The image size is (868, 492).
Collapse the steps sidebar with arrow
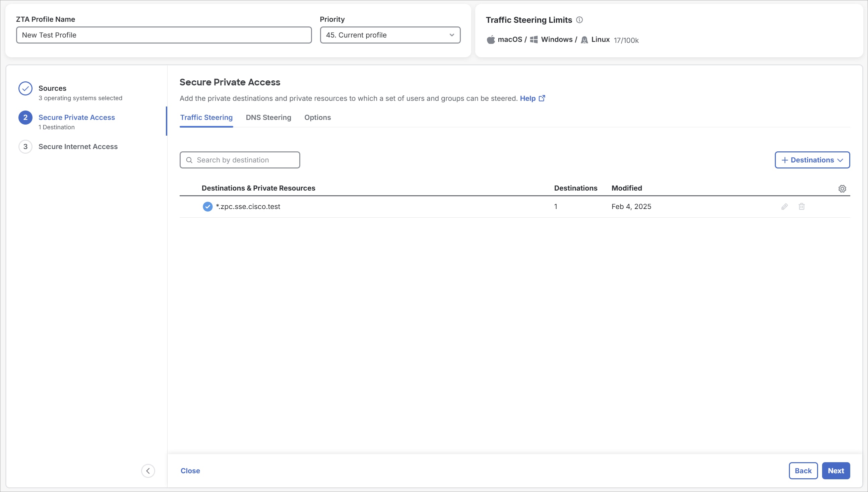[148, 471]
